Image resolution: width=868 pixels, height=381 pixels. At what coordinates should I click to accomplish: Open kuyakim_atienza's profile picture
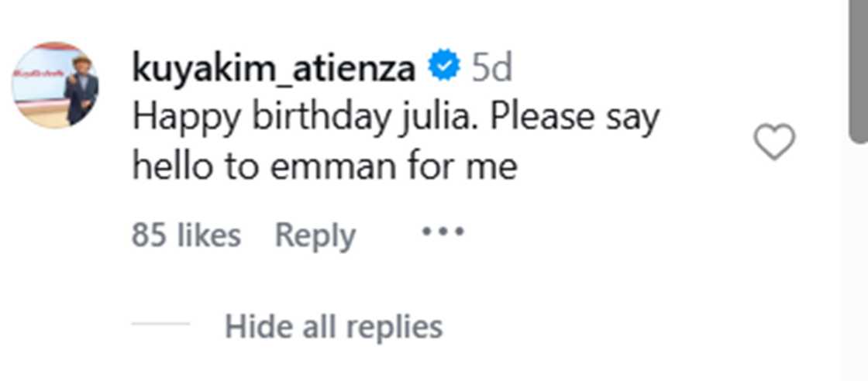pyautogui.click(x=54, y=85)
